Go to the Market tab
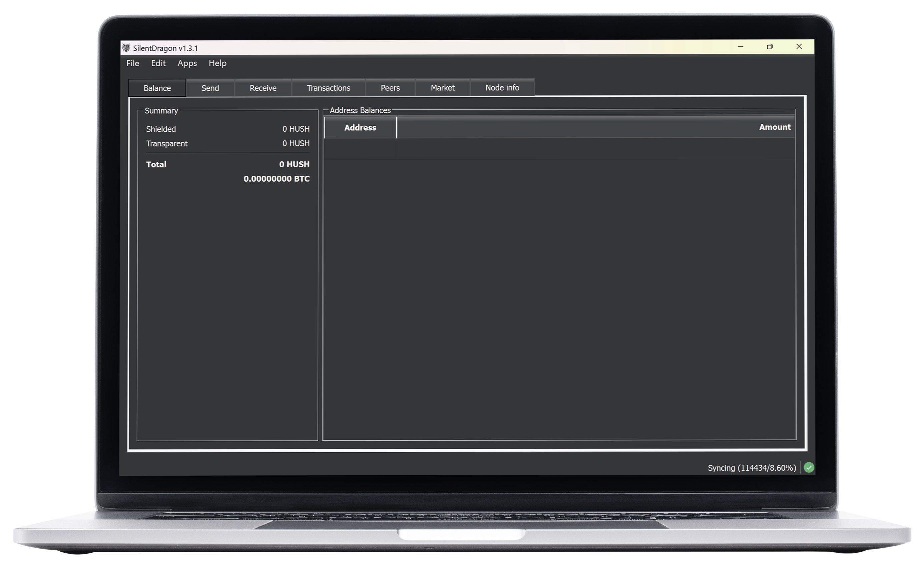The height and width of the screenshot is (568, 924). (442, 88)
